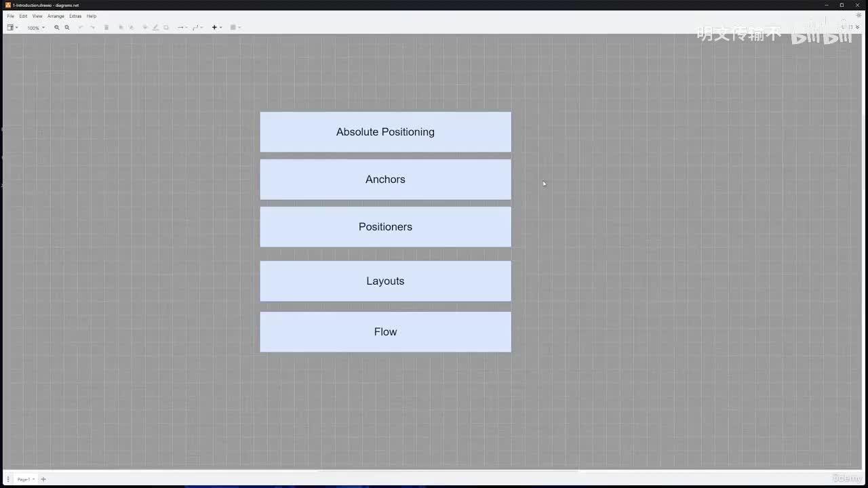The image size is (868, 488).
Task: Open the View menu
Action: pos(37,16)
